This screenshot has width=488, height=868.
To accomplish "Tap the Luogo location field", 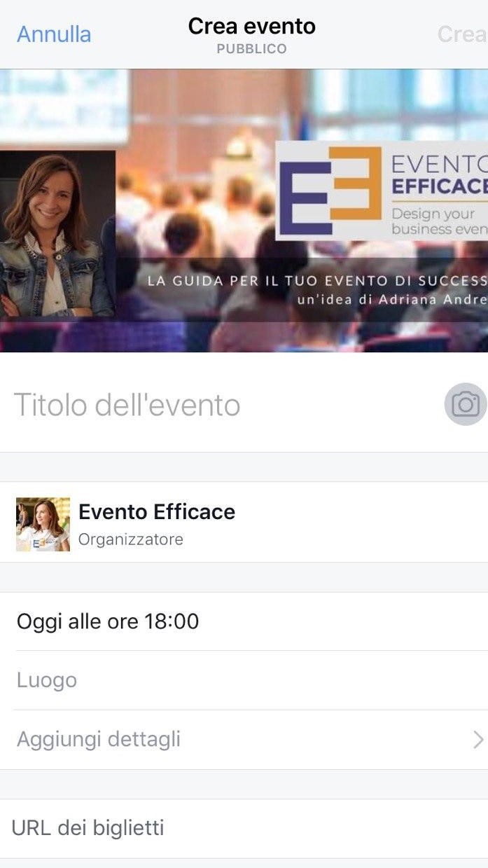I will coord(244,680).
